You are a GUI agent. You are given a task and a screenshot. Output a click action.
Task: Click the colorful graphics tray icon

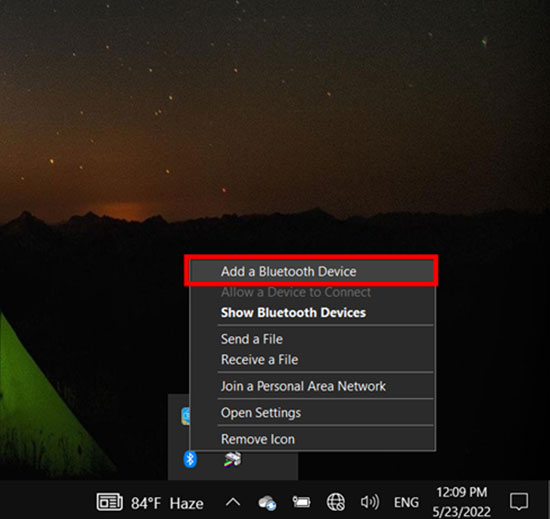point(232,459)
